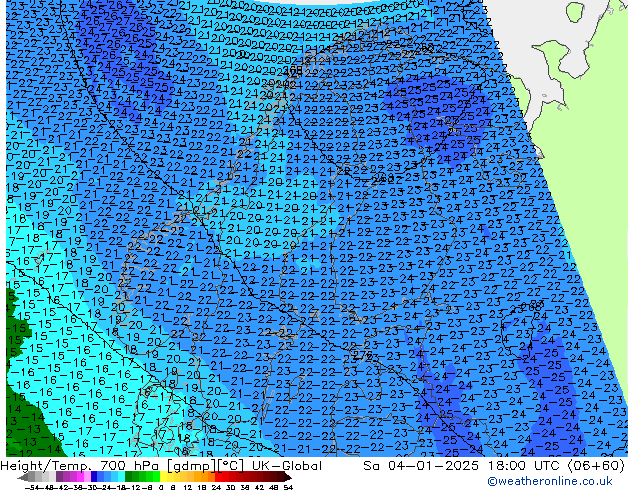Viewport: 634px width, 490px height.
Task: Click the grey left arrow end of legend
Action: click(23, 478)
